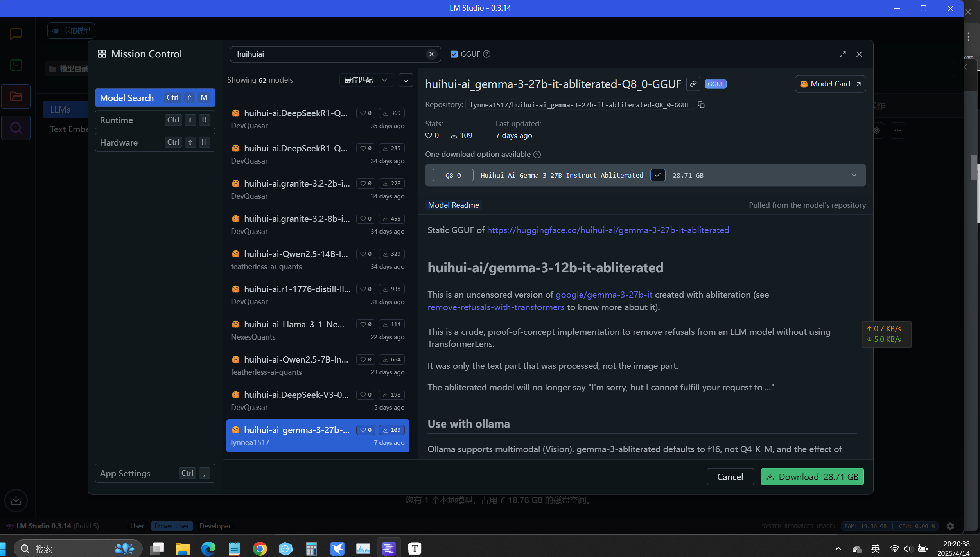Open the google/gemma-3-27b-it link
Screen dimensions: 980x557
point(604,295)
